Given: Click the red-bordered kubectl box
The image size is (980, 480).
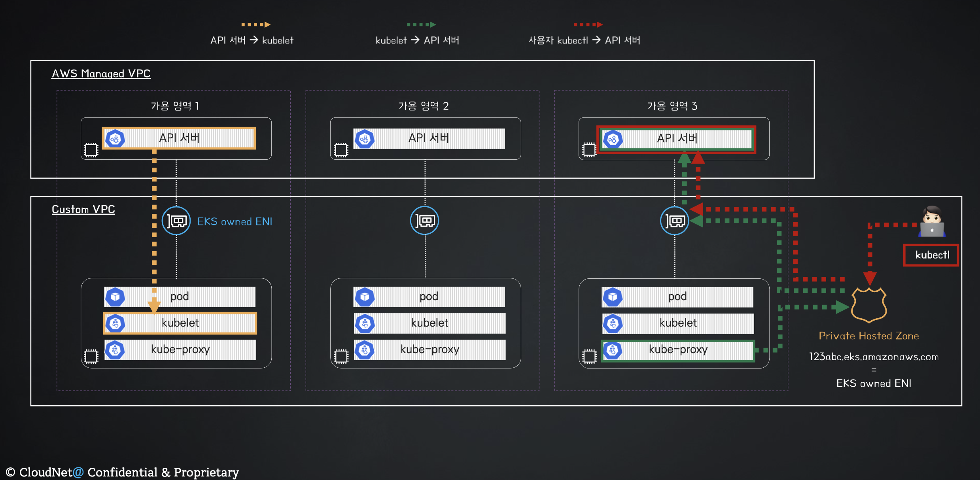Looking at the screenshot, I should pos(931,255).
